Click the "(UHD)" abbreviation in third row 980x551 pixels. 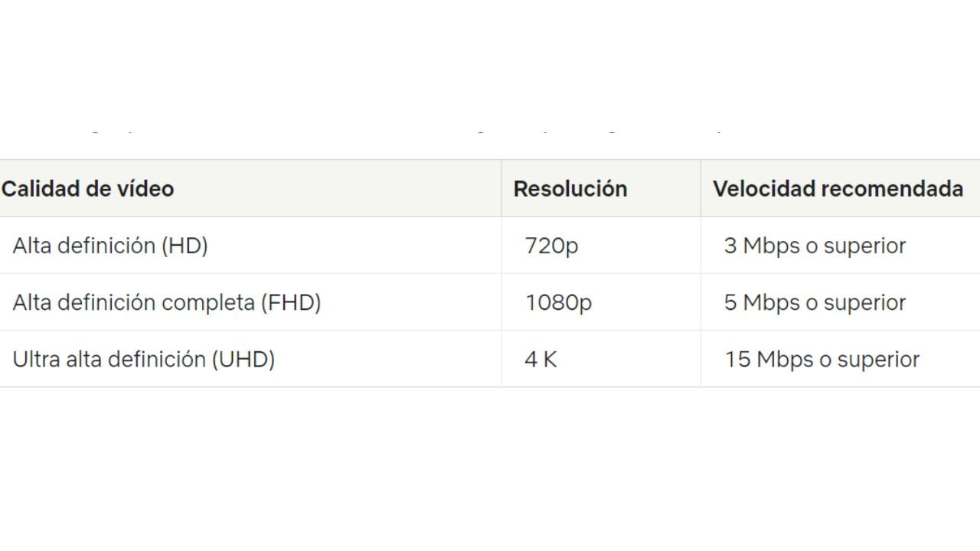(x=243, y=359)
